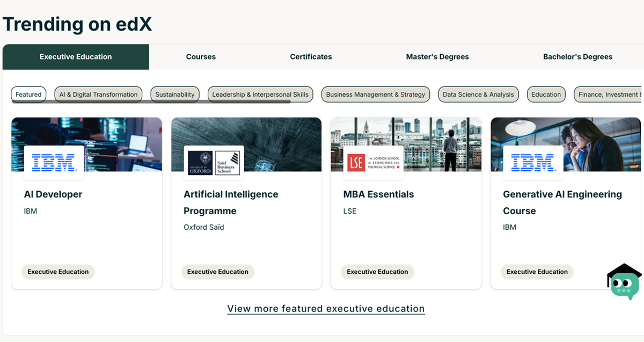Pick the Business Management & Strategy filter
Viewport: 644px width, 342px height.
click(x=376, y=94)
